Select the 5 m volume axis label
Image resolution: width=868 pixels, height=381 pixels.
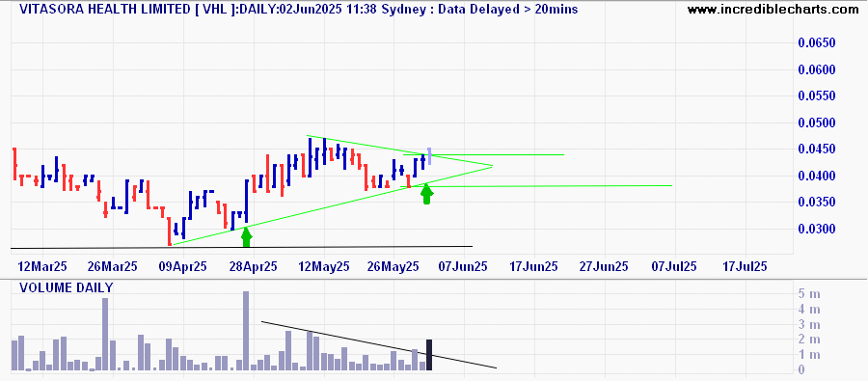809,293
